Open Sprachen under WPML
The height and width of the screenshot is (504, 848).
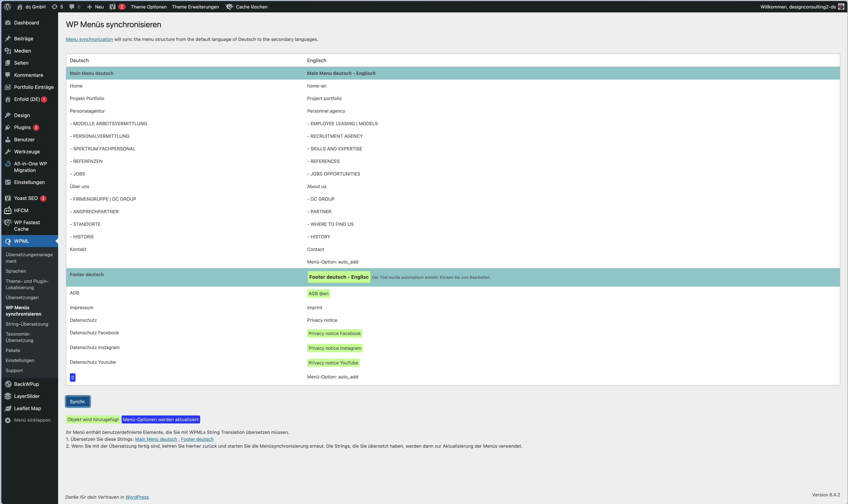click(16, 271)
